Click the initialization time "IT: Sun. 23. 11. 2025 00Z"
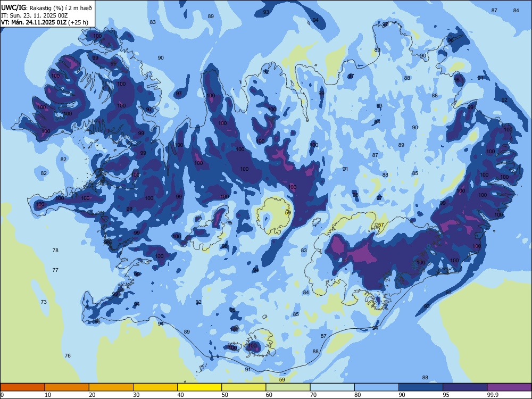 click(35, 15)
